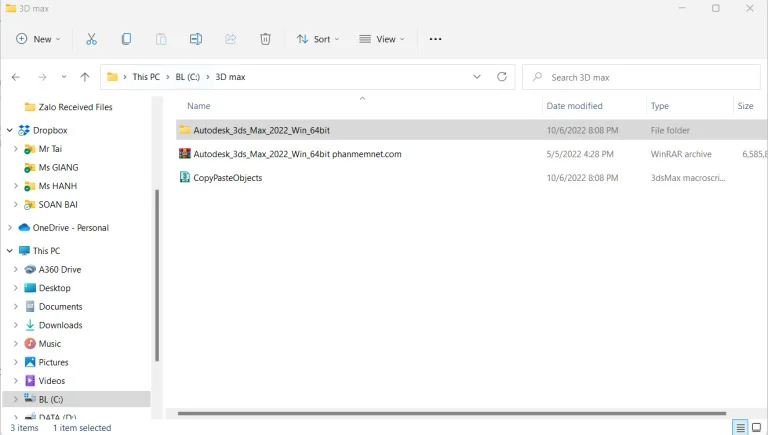Click the navigation pane vertical scrollbar
Image resolution: width=768 pixels, height=435 pixels.
point(157,275)
